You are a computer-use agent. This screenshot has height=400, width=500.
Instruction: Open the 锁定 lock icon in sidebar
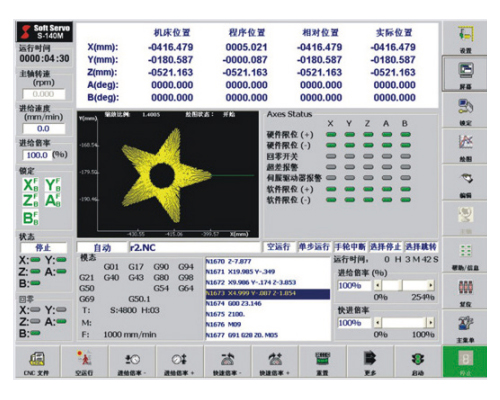(465, 110)
